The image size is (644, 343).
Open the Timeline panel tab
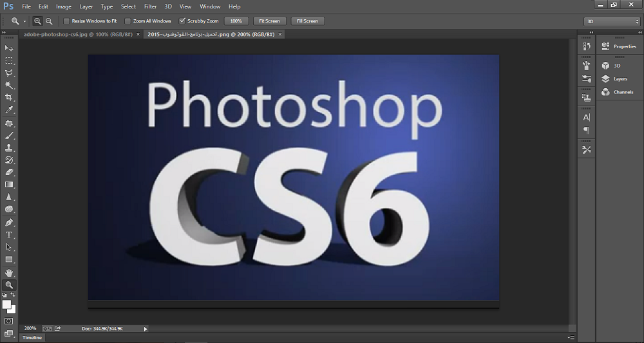pyautogui.click(x=32, y=338)
